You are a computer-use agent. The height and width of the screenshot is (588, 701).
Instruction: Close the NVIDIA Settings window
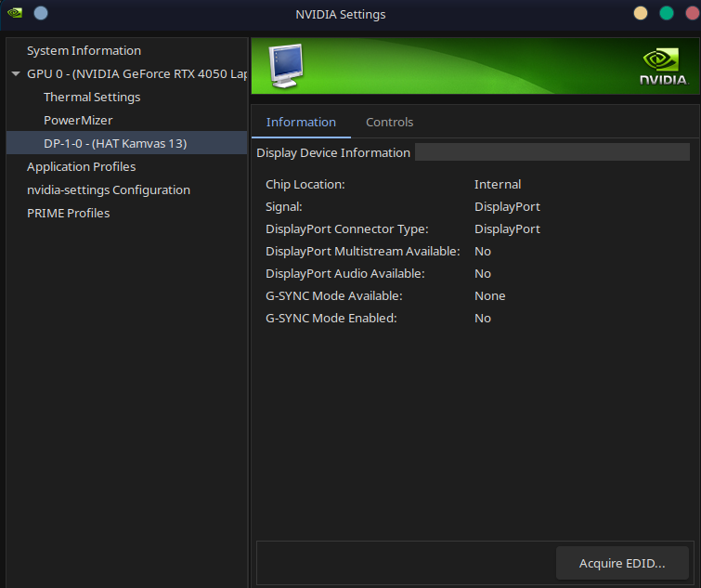(690, 14)
